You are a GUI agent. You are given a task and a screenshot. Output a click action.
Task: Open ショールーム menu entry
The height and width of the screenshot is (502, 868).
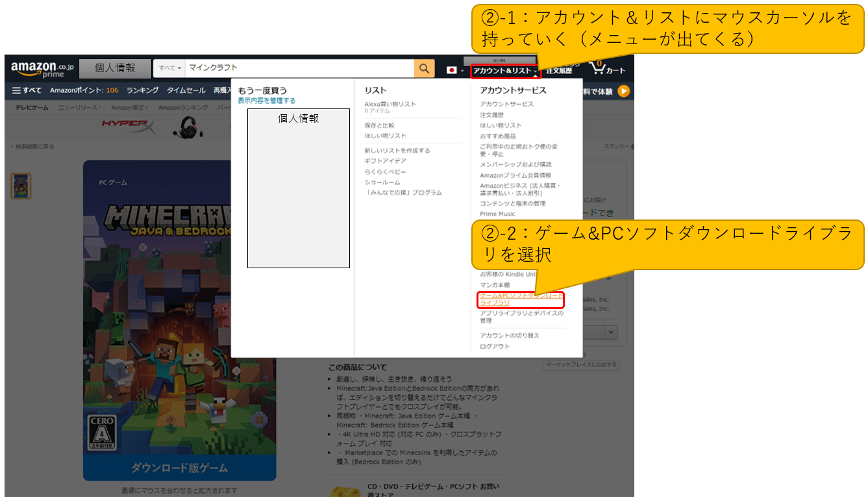382,182
